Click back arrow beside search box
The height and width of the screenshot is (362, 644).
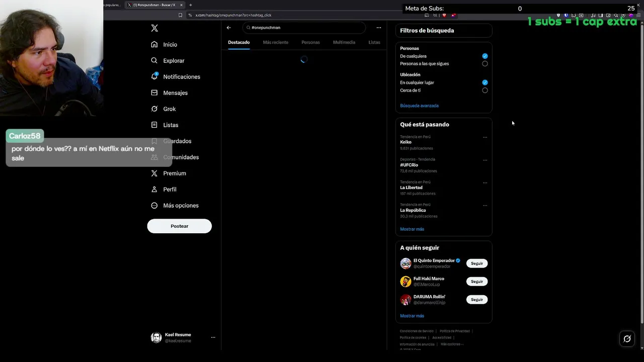[229, 28]
